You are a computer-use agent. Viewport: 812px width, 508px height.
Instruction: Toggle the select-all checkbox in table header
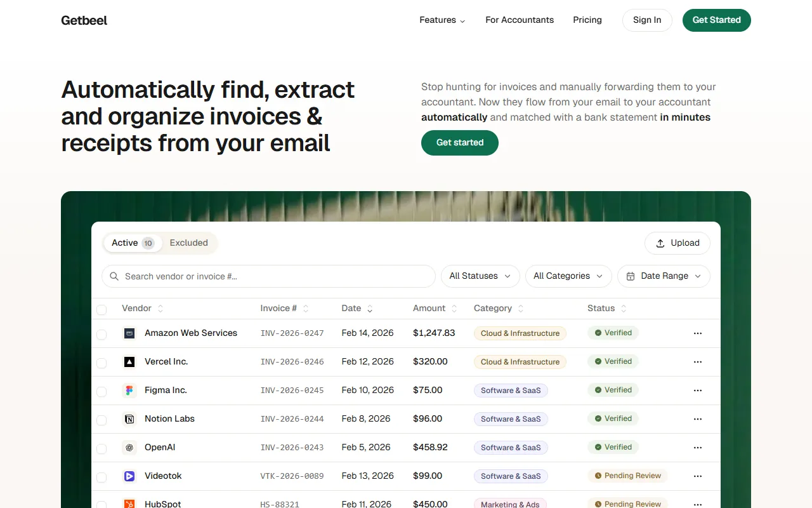coord(101,310)
